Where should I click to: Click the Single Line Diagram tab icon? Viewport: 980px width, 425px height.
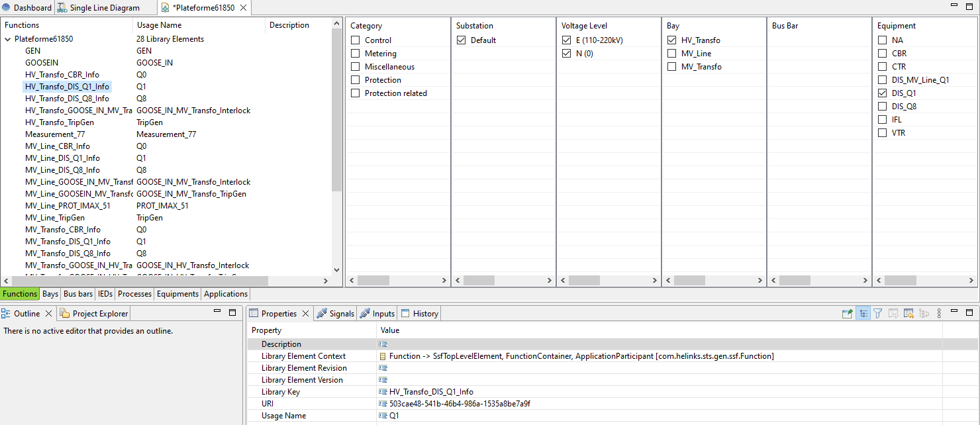point(61,8)
